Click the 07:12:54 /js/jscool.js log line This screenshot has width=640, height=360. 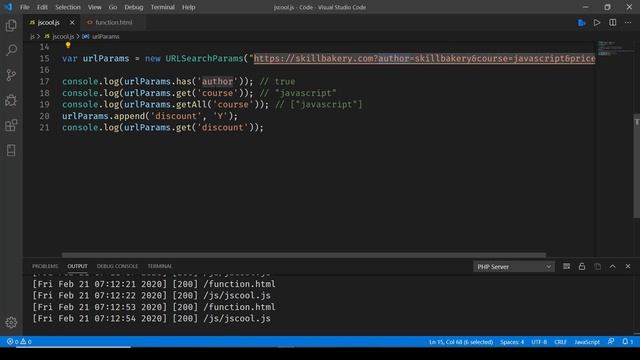click(151, 318)
